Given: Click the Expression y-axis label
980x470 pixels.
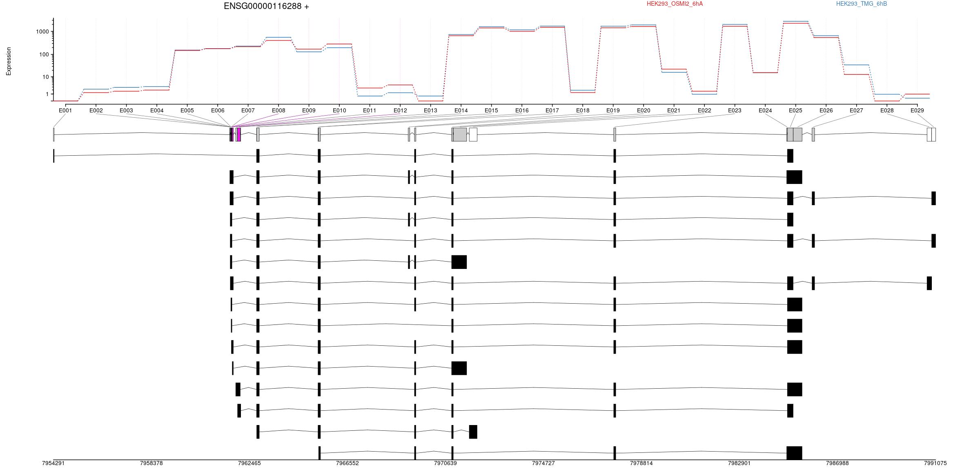Looking at the screenshot, I should click(9, 61).
